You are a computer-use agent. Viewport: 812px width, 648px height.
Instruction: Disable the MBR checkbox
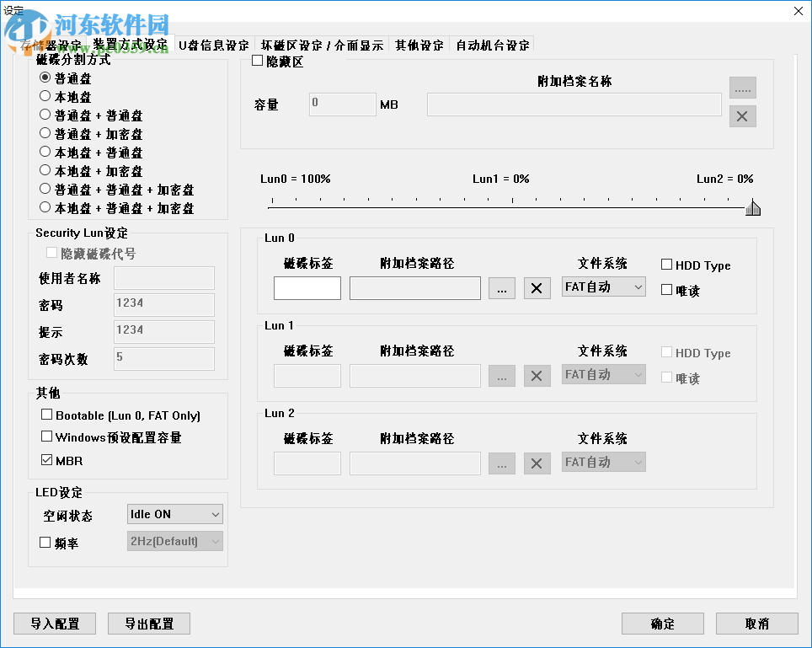(x=45, y=460)
